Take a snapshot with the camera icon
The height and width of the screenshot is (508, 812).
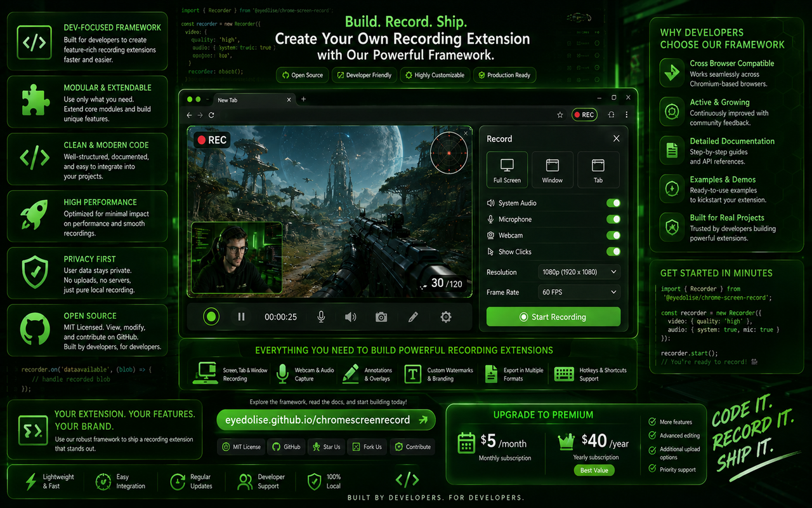coord(381,316)
